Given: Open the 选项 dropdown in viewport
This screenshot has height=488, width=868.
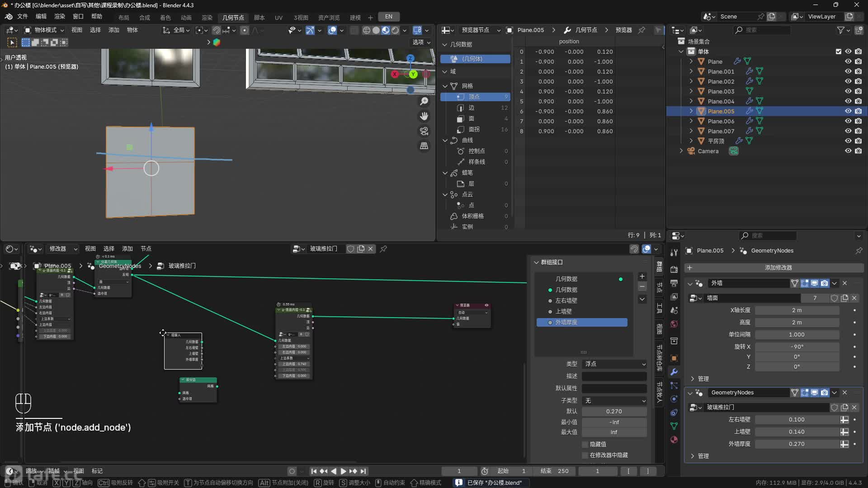Looking at the screenshot, I should [x=421, y=42].
